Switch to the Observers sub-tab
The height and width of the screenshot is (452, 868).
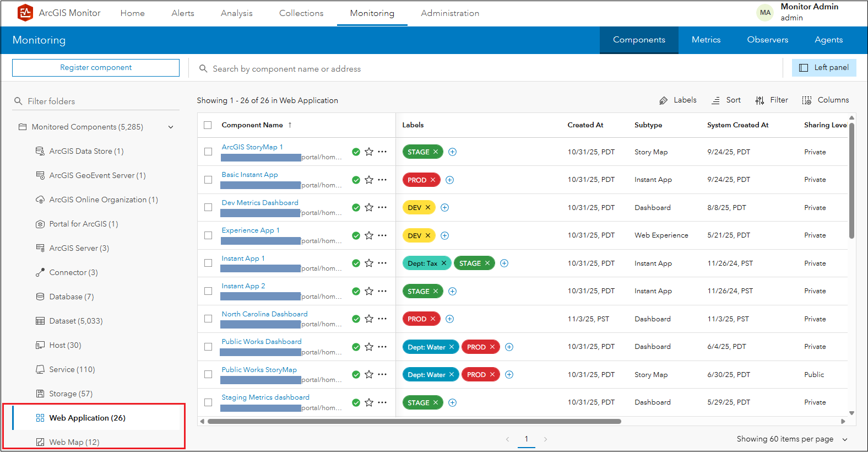(x=768, y=40)
